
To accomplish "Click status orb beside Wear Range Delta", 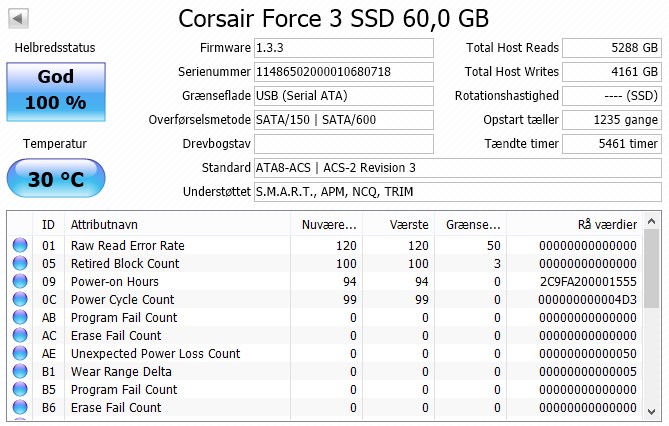I will pyautogui.click(x=20, y=371).
